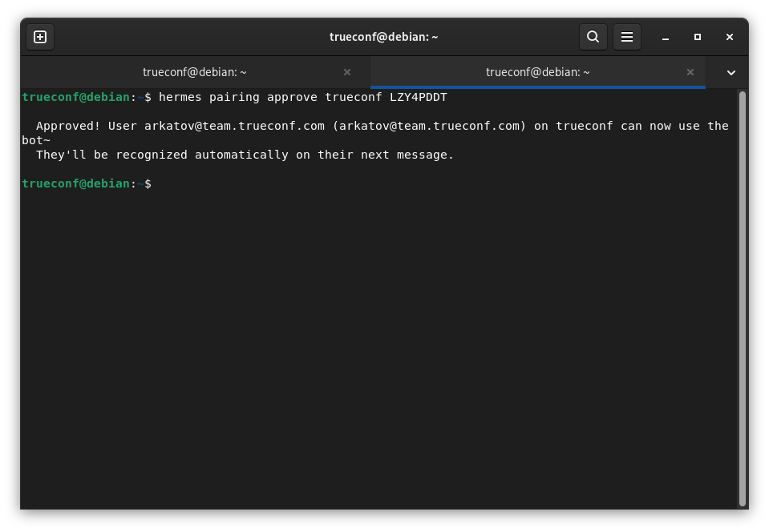769x532 pixels.
Task: Click the word Approved! in output
Action: tap(68, 126)
